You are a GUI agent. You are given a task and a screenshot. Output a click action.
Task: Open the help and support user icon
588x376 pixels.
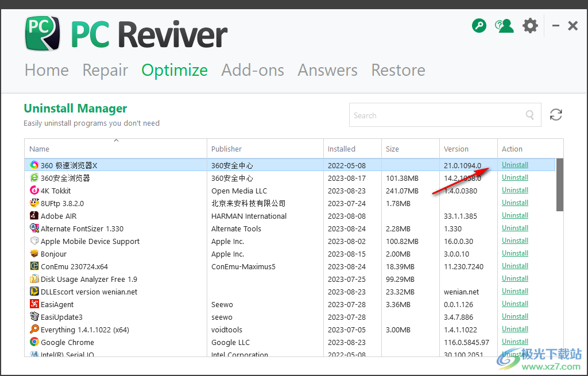click(x=504, y=26)
